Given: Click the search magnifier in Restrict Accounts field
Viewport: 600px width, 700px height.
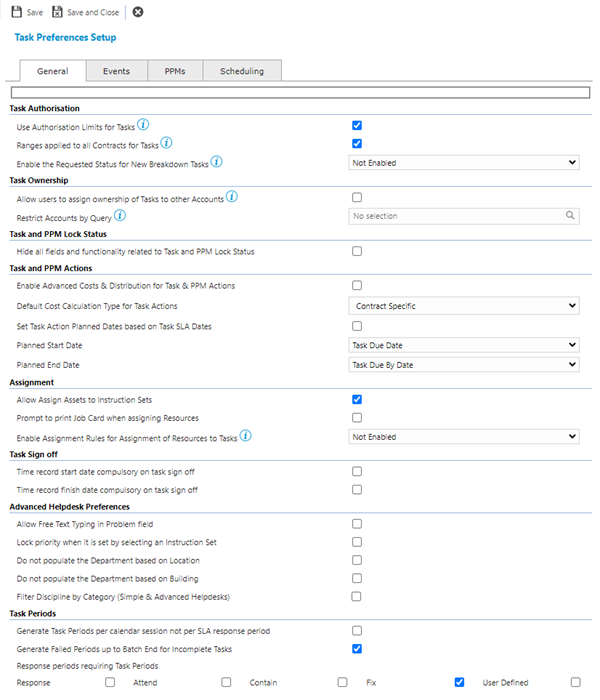Looking at the screenshot, I should (x=569, y=215).
